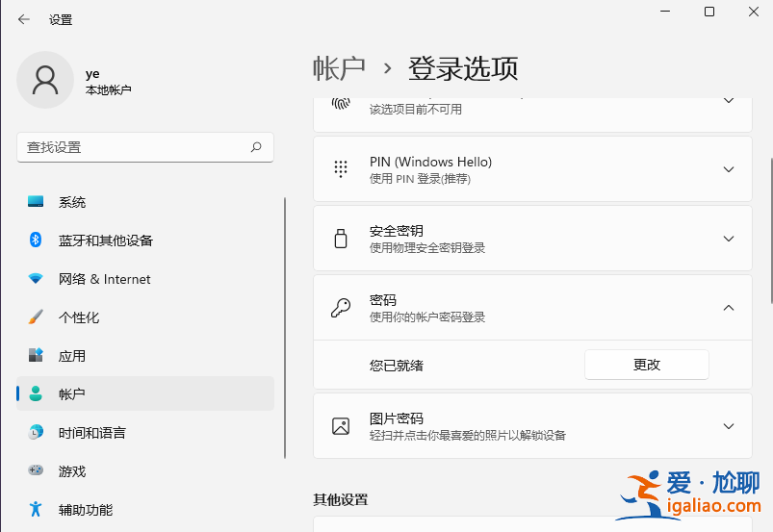
Task: Open 游戏 settings category
Action: point(145,471)
